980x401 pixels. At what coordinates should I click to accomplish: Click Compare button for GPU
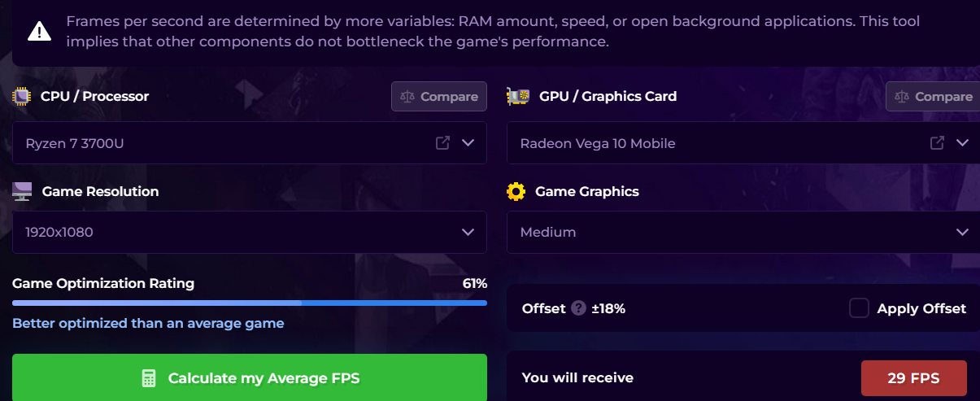[x=933, y=96]
